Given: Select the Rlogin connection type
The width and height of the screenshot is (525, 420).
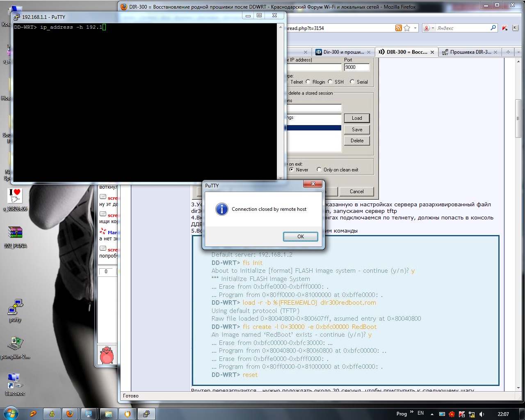Looking at the screenshot, I should tap(308, 82).
